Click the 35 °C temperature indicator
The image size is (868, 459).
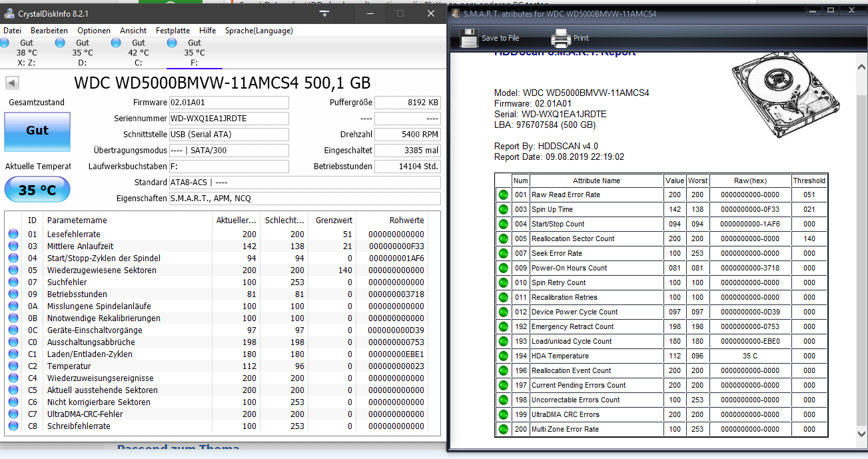37,191
